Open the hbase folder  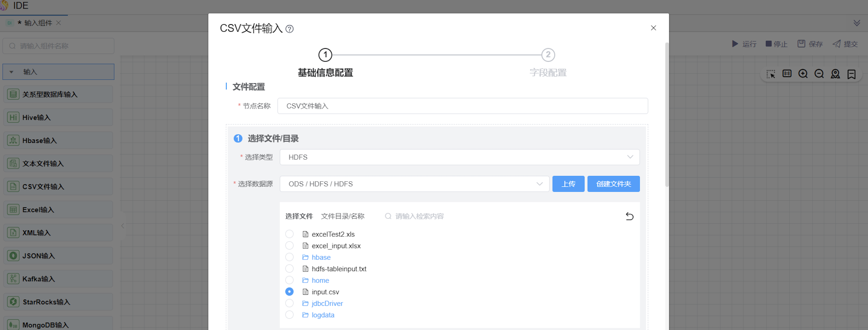point(321,257)
